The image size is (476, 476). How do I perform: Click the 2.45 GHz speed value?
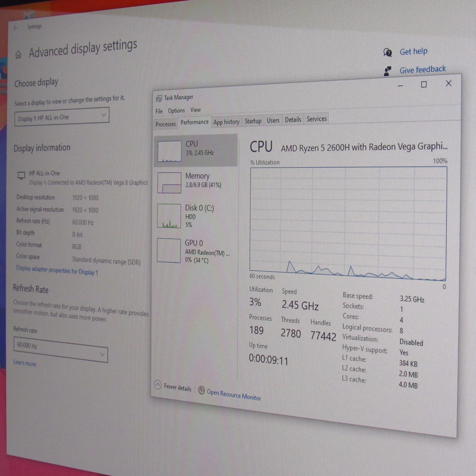tap(300, 306)
